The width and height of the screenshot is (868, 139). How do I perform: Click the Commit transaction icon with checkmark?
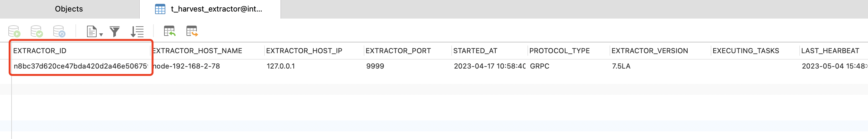click(x=36, y=31)
